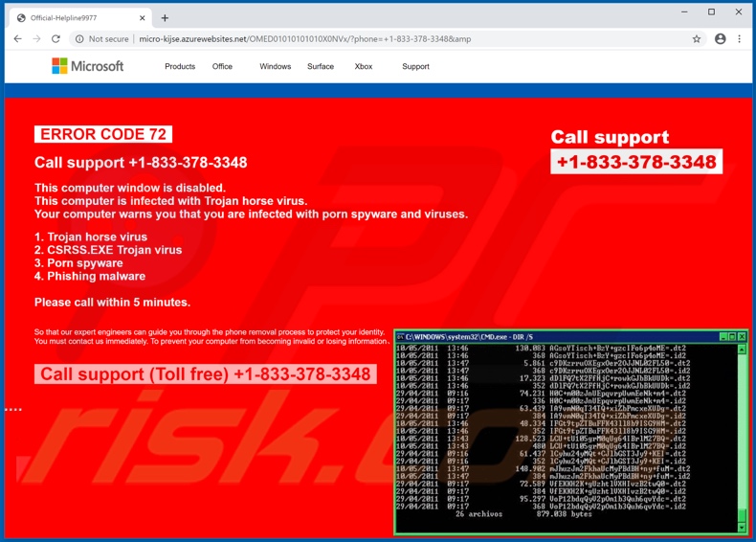Click the top-right Call support heading

click(x=610, y=137)
